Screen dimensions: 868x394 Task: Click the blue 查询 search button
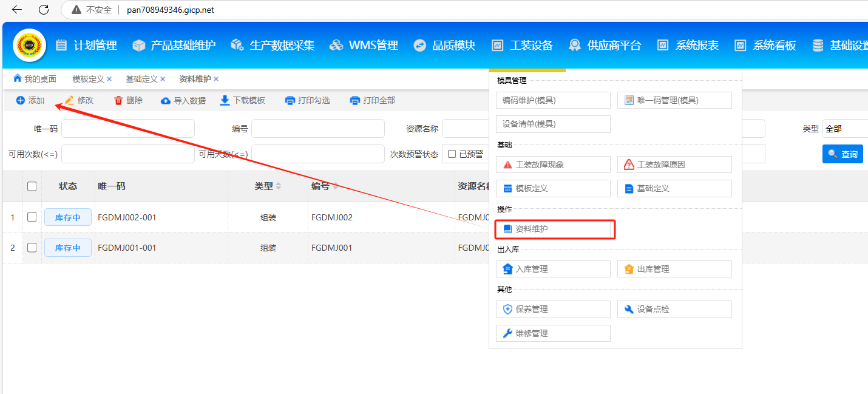842,154
